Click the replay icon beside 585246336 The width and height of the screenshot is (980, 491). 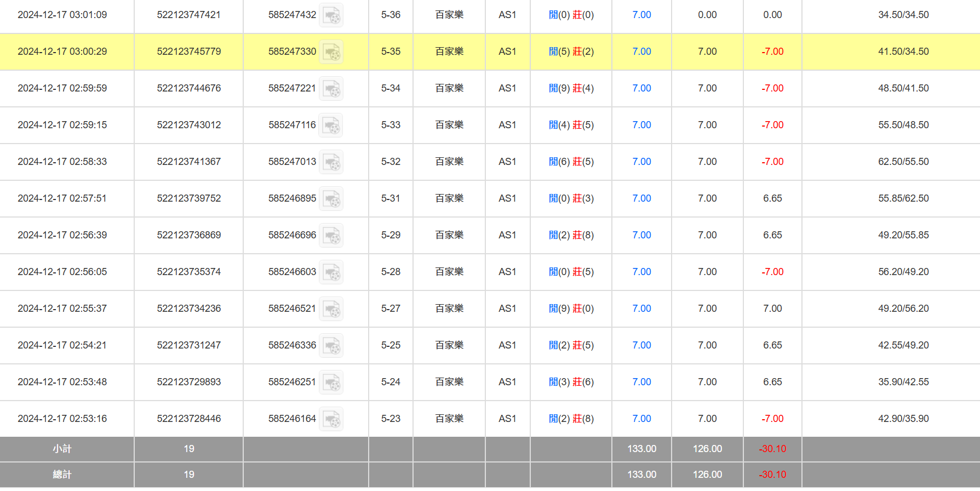tap(331, 346)
